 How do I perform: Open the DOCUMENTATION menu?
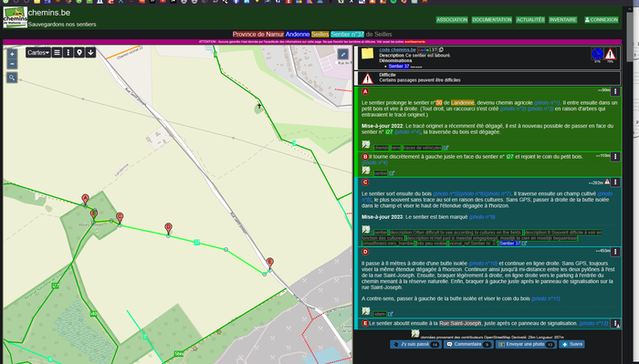[491, 19]
